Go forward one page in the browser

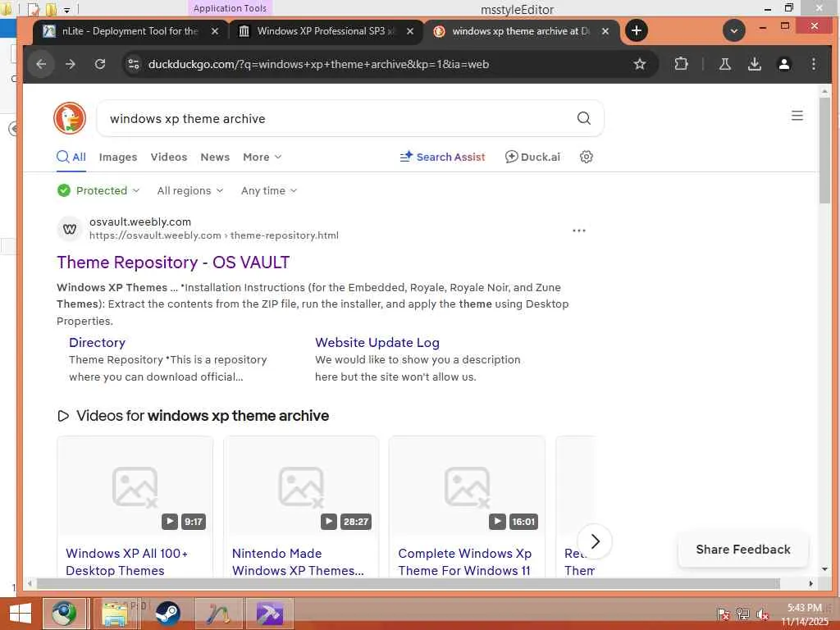point(71,64)
